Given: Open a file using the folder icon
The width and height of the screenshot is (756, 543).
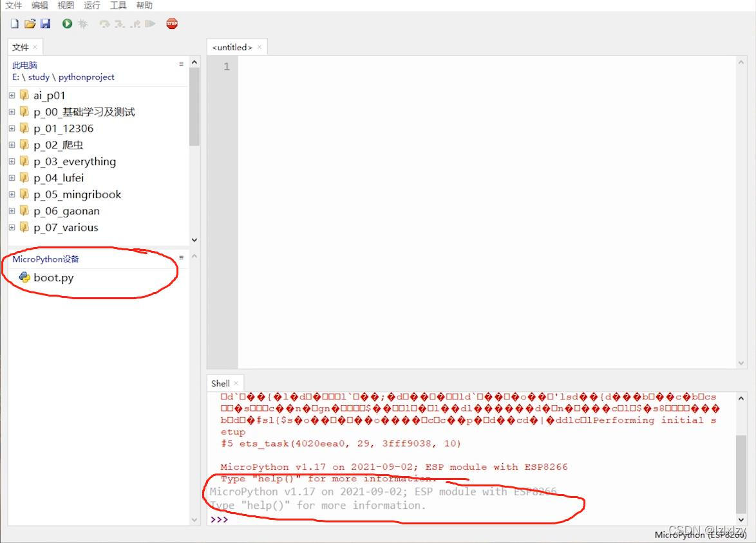Looking at the screenshot, I should point(30,24).
